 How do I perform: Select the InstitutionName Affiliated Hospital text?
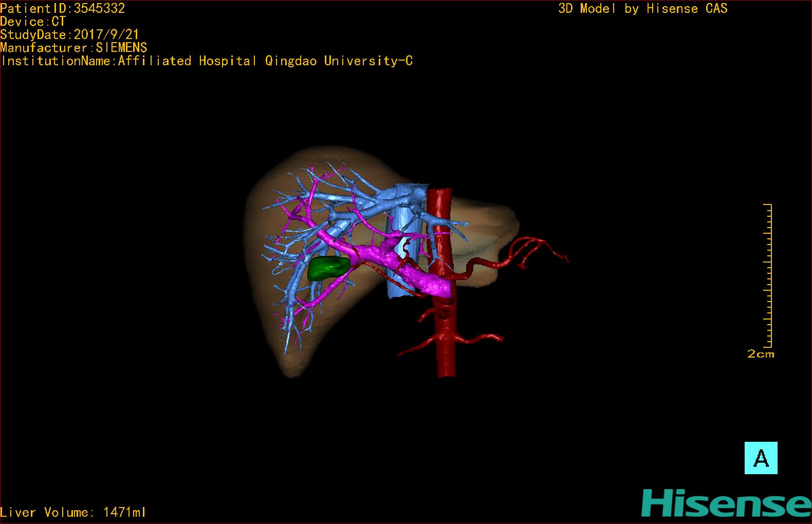point(207,61)
